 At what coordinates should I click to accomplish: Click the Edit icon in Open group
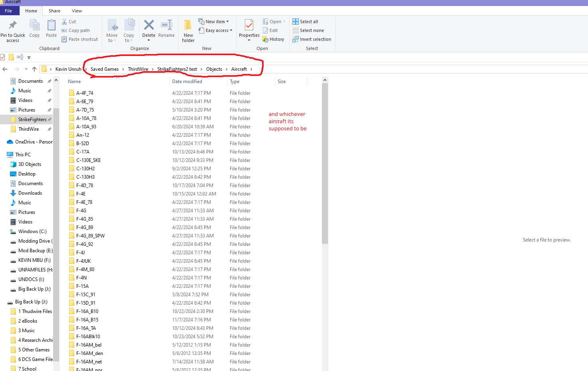[x=266, y=30]
